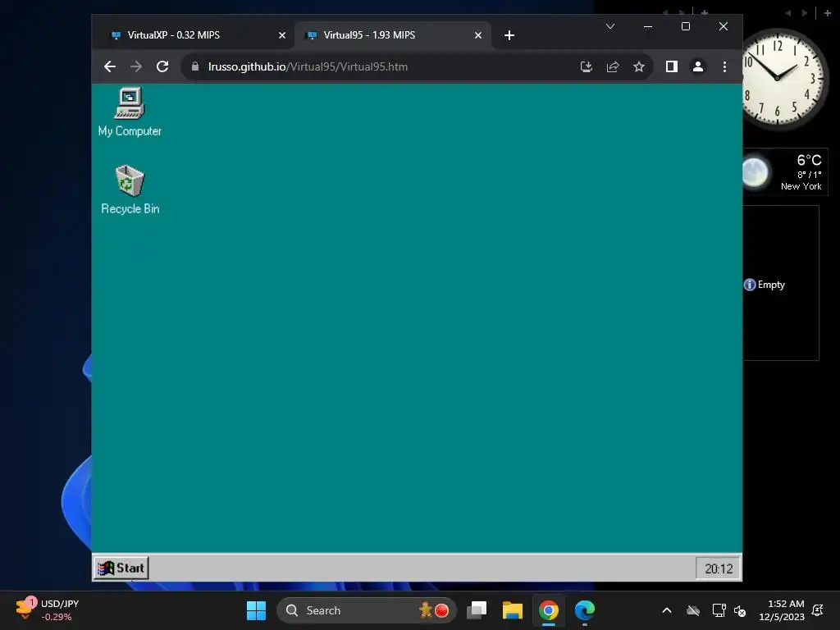Show hidden system tray icons
The height and width of the screenshot is (630, 840).
tap(667, 610)
